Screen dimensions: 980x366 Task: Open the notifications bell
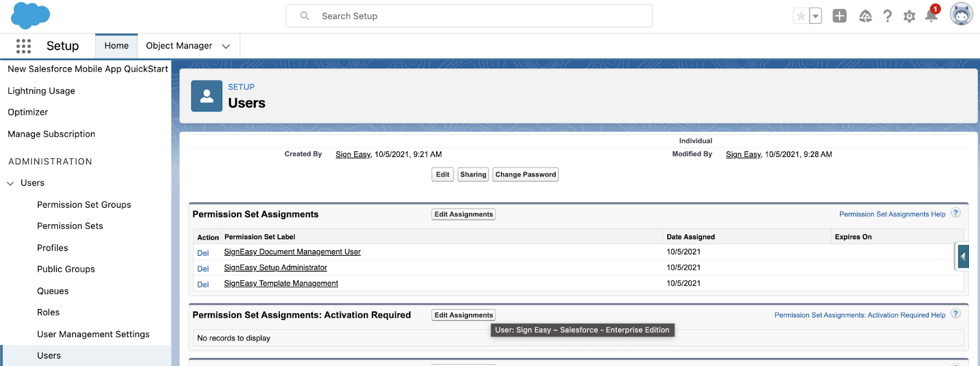pos(932,15)
